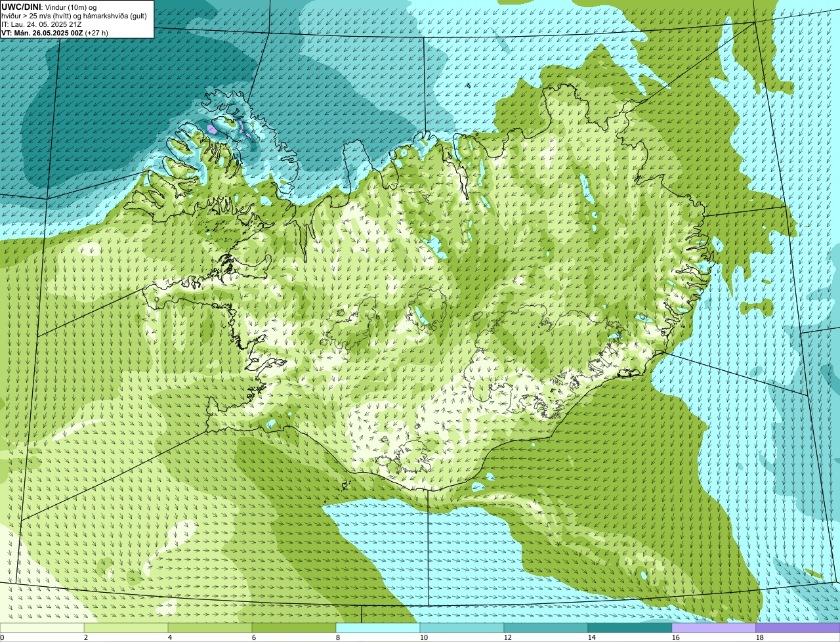The image size is (840, 642).
Task: Click the legend tick label '4'
Action: point(170,637)
